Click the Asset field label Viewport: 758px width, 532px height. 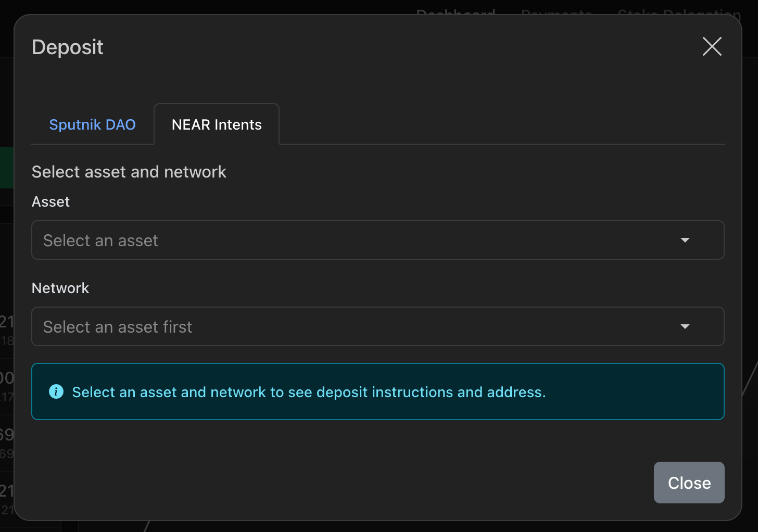click(50, 201)
